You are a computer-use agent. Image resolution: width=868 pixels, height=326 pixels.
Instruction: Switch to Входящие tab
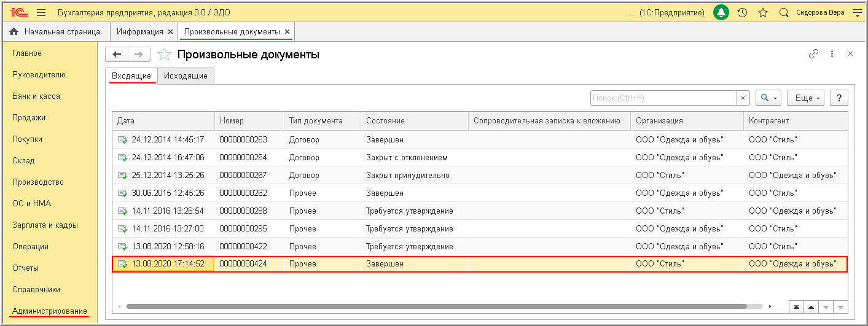click(x=131, y=76)
